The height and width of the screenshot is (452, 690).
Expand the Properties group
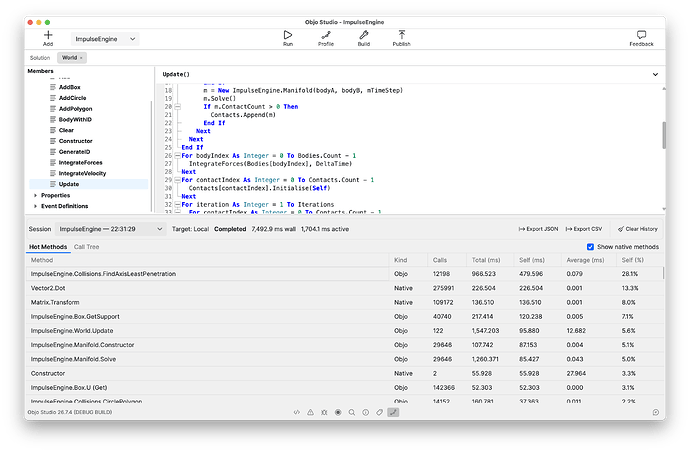click(35, 195)
